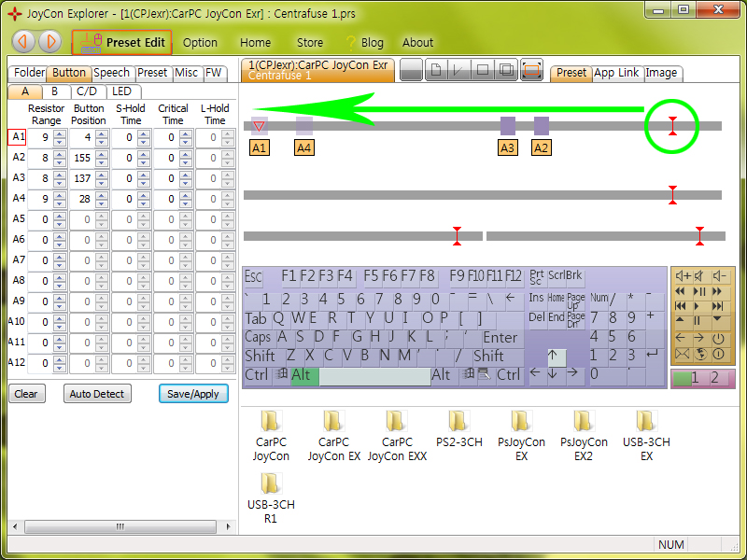This screenshot has width=747, height=560.
Task: Open the Store menu link
Action: [x=310, y=43]
